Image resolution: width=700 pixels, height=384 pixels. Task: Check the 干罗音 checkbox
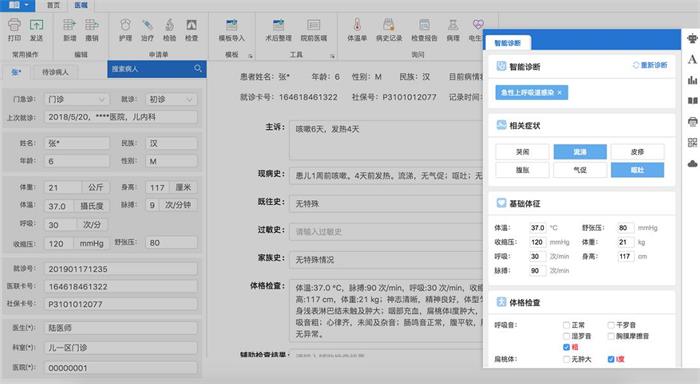tap(611, 325)
